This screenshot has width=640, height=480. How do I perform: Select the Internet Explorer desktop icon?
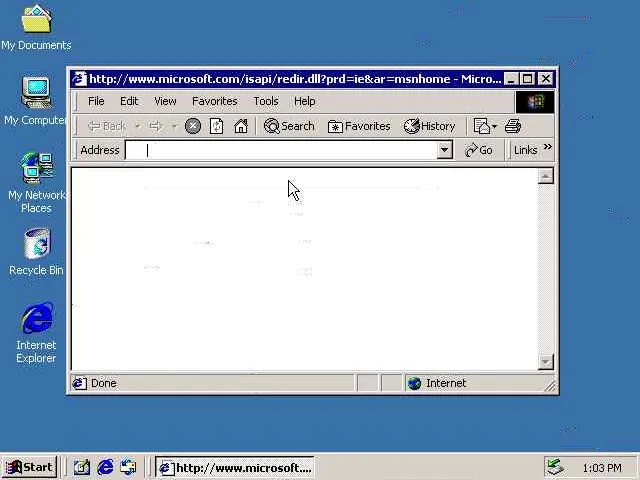(36, 333)
